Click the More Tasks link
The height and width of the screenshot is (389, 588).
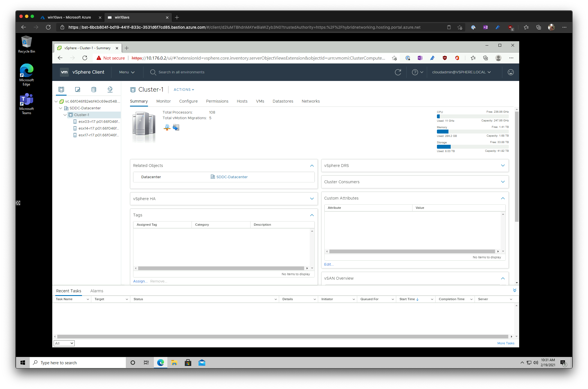point(505,343)
